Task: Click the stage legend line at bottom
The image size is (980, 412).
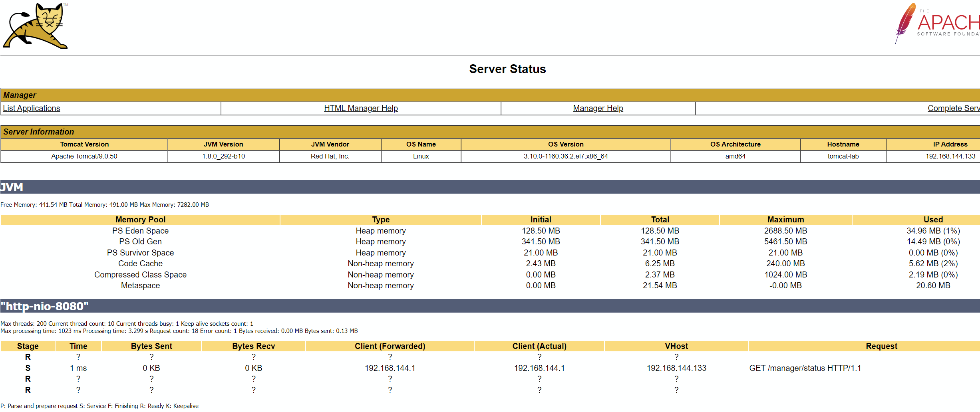Action: [x=99, y=406]
